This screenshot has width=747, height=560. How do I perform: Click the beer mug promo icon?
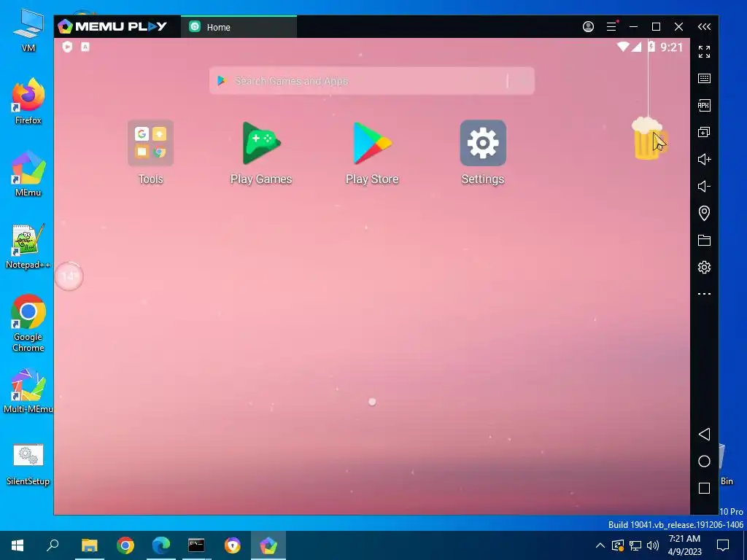pos(649,139)
